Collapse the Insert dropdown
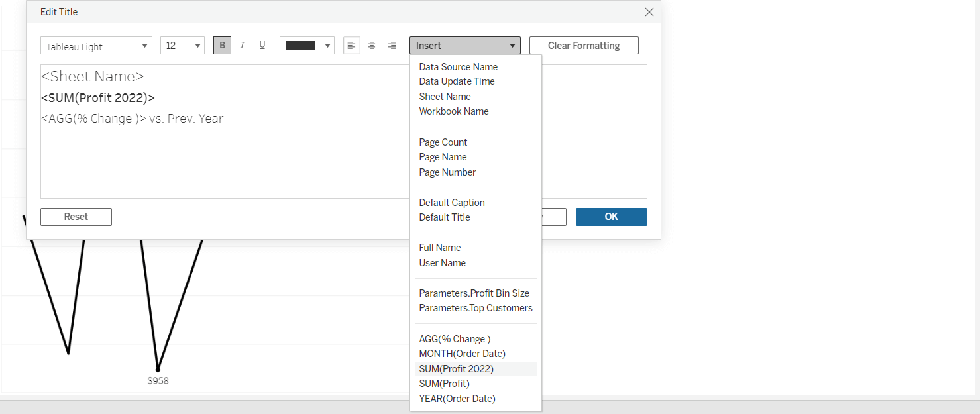This screenshot has height=414, width=980. click(465, 46)
